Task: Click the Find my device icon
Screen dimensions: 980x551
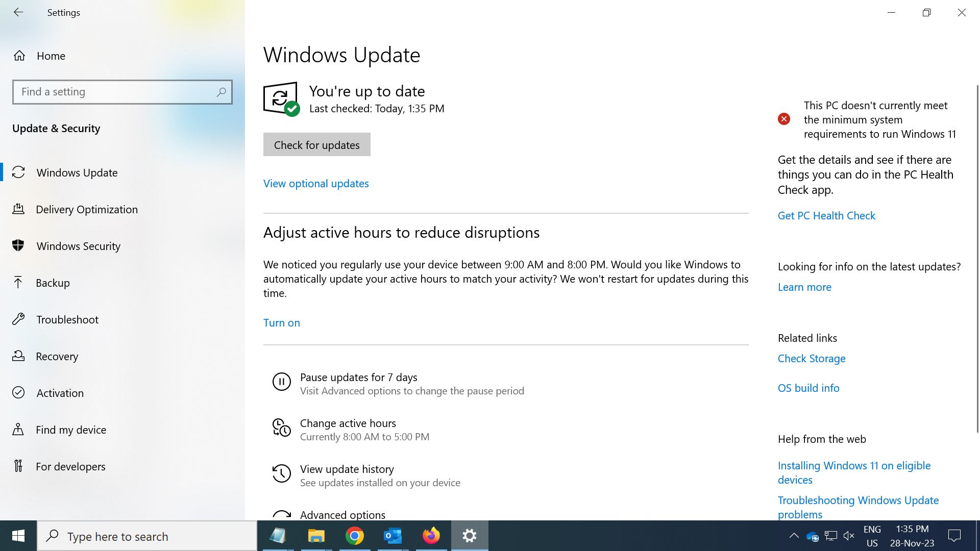Action: coord(18,429)
